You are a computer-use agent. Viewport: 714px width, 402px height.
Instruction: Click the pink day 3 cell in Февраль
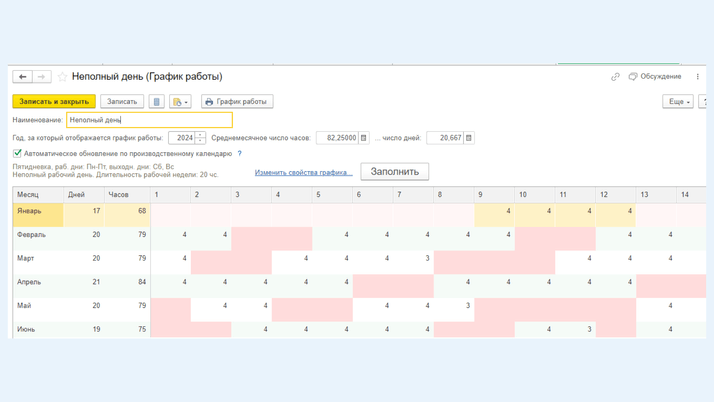coord(251,239)
